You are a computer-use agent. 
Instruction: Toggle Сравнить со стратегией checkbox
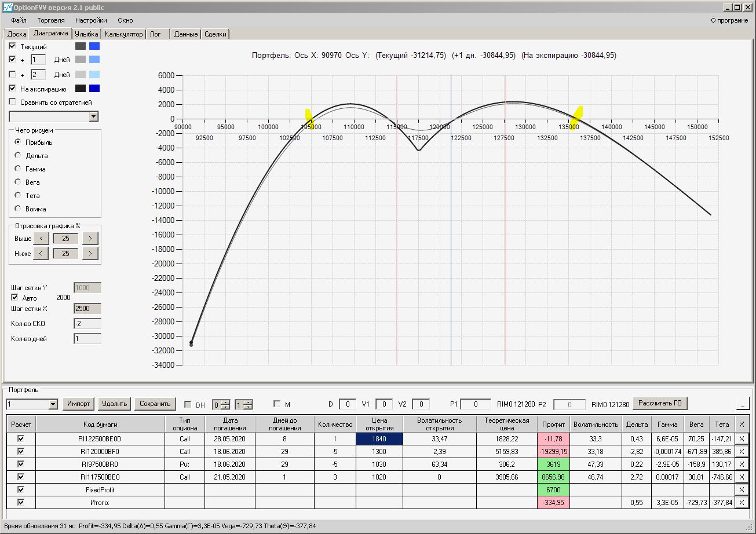click(13, 103)
